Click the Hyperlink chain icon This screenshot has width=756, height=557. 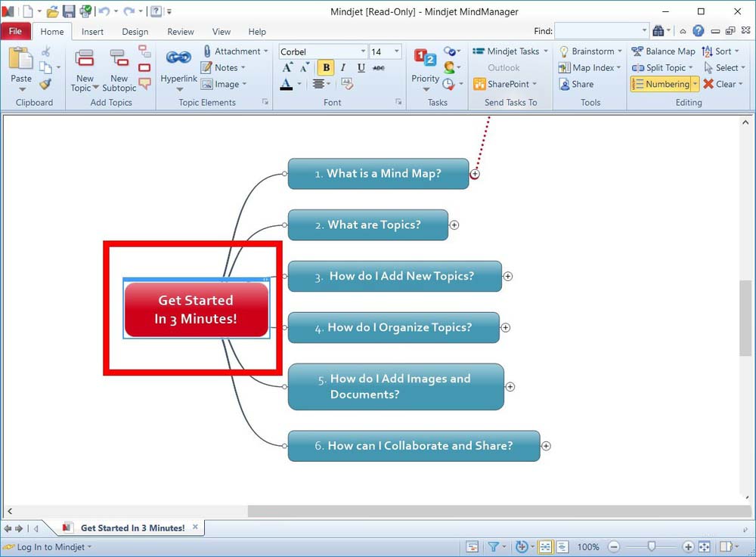coord(178,58)
